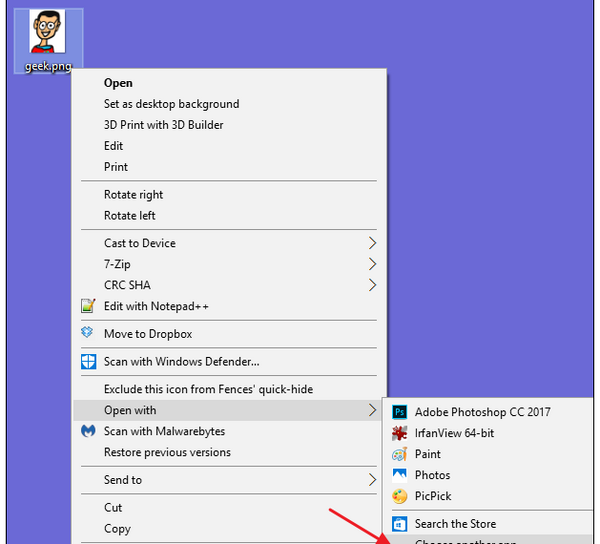Image resolution: width=600 pixels, height=544 pixels.
Task: Click Copy in the context menu
Action: tap(117, 529)
